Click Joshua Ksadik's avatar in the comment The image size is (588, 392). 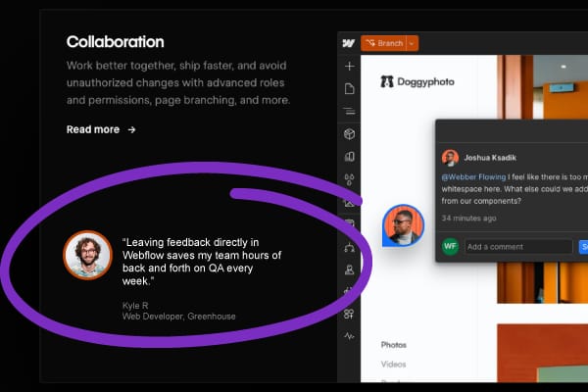click(450, 158)
